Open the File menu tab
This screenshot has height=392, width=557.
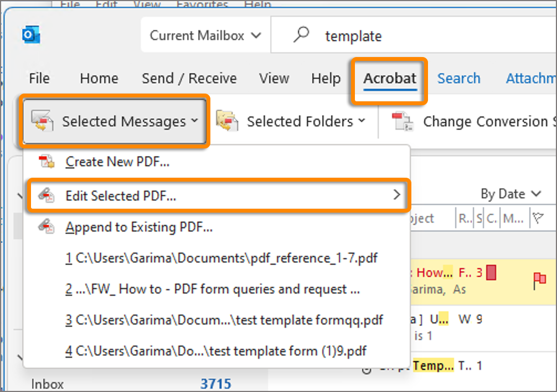click(39, 79)
